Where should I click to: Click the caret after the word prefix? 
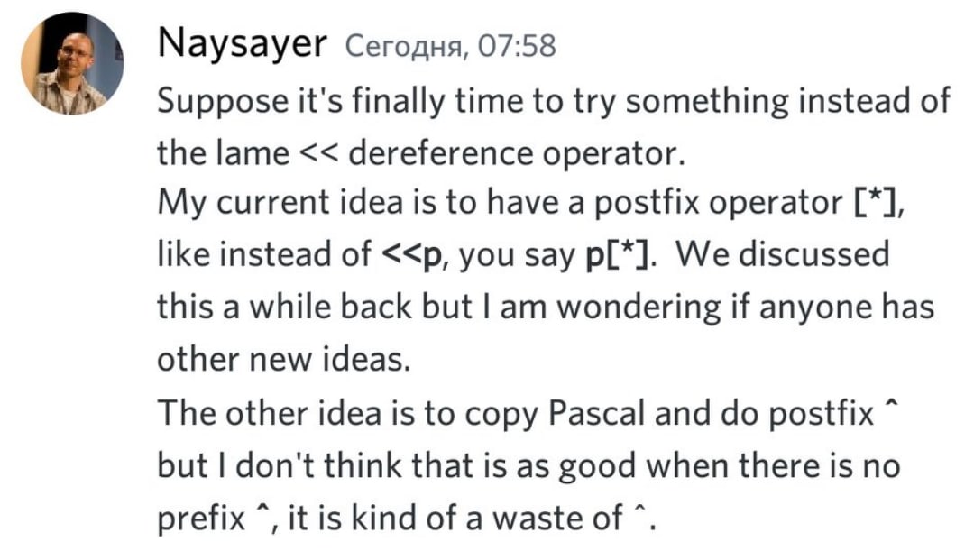pyautogui.click(x=261, y=510)
